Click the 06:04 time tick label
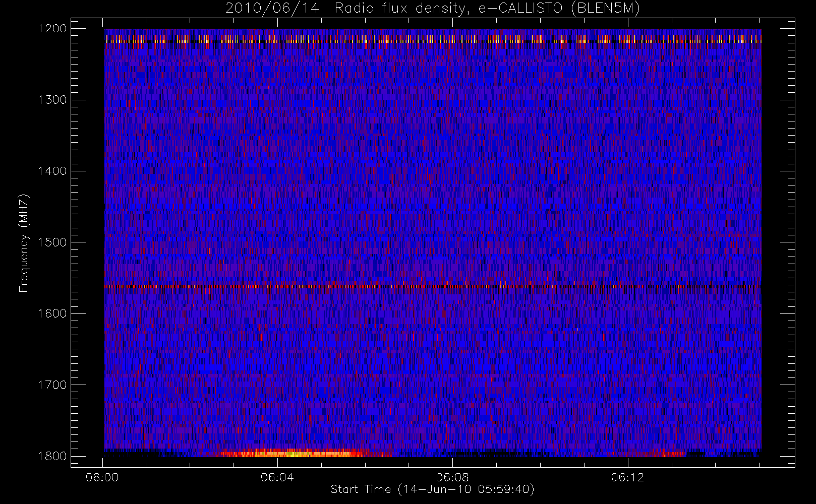Image resolution: width=816 pixels, height=504 pixels. pos(277,477)
